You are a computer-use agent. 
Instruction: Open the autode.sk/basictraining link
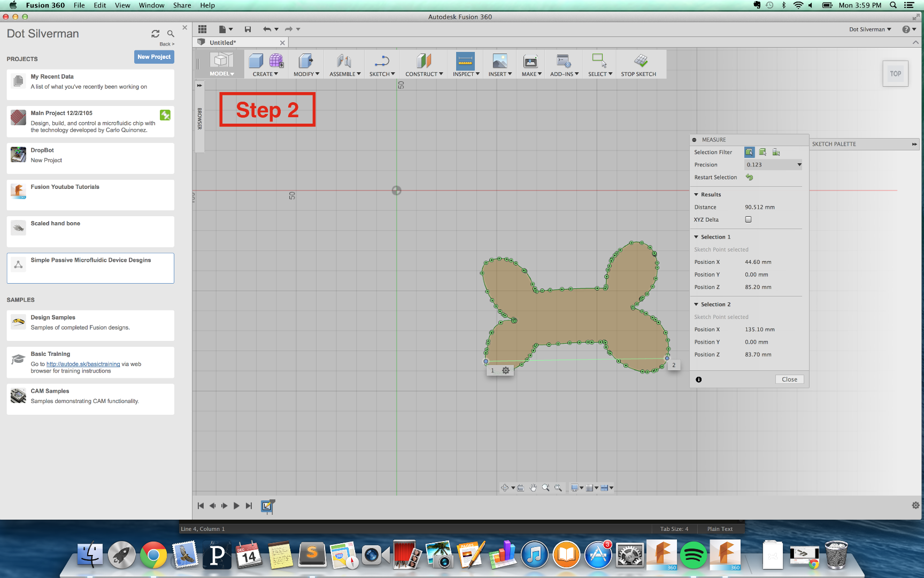pyautogui.click(x=83, y=364)
